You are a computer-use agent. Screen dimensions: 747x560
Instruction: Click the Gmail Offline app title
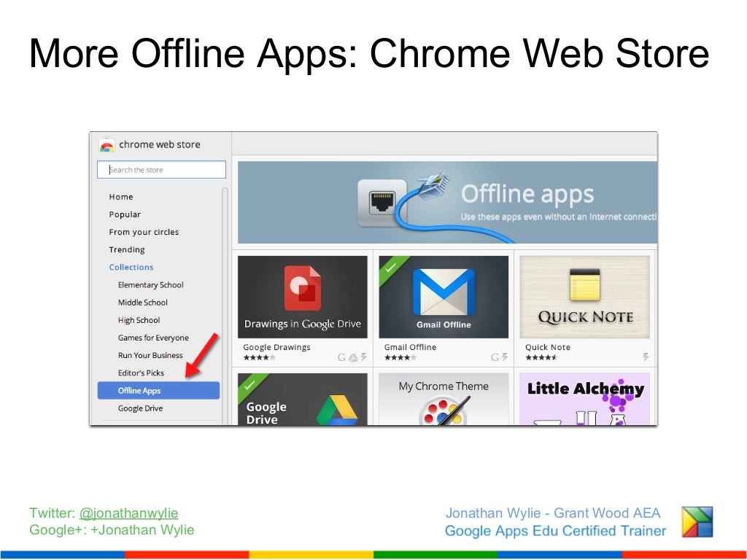[410, 347]
